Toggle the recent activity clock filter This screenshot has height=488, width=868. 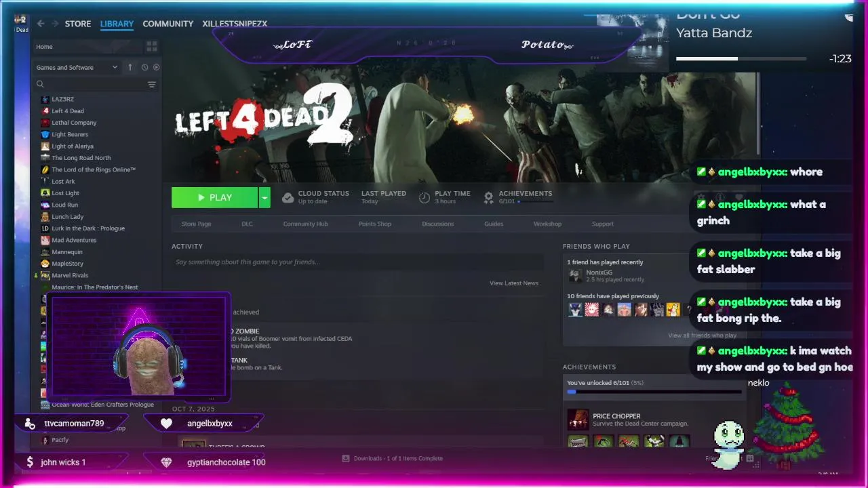pyautogui.click(x=144, y=67)
